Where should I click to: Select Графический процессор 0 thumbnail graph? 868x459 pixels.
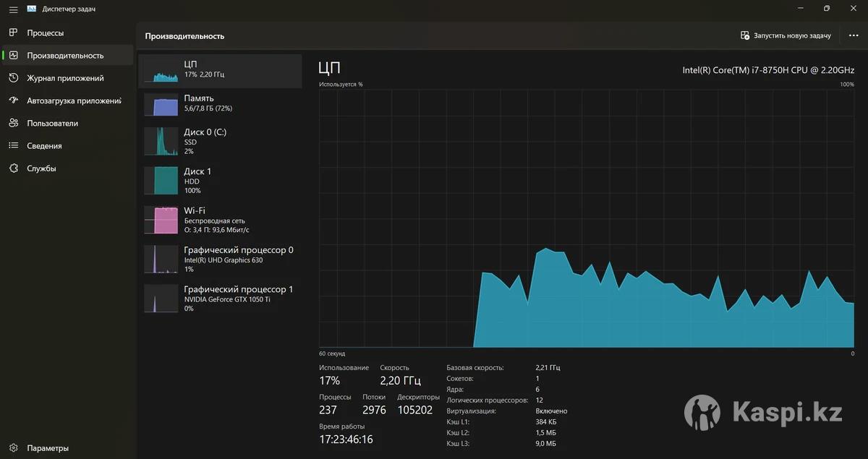click(x=161, y=259)
